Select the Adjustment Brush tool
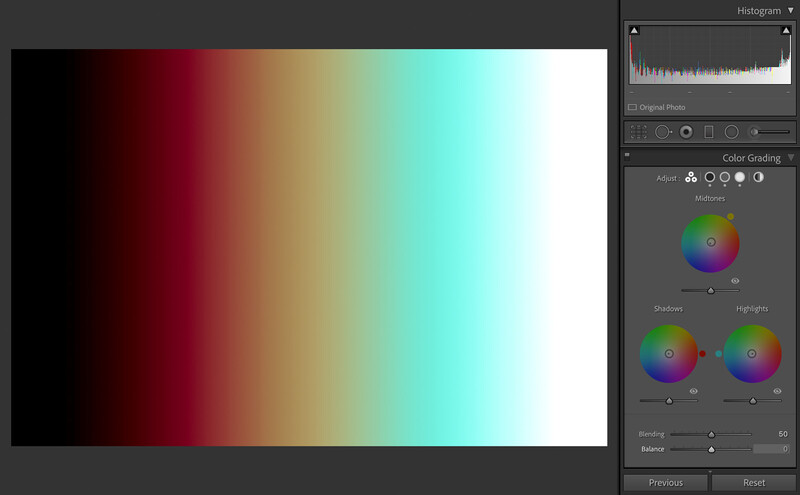Image resolution: width=800 pixels, height=495 pixels. [x=769, y=132]
